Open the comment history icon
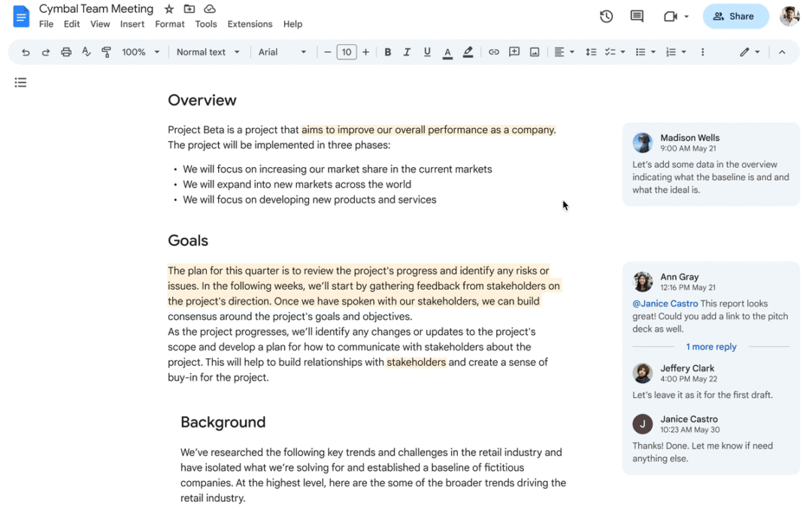 click(x=637, y=17)
